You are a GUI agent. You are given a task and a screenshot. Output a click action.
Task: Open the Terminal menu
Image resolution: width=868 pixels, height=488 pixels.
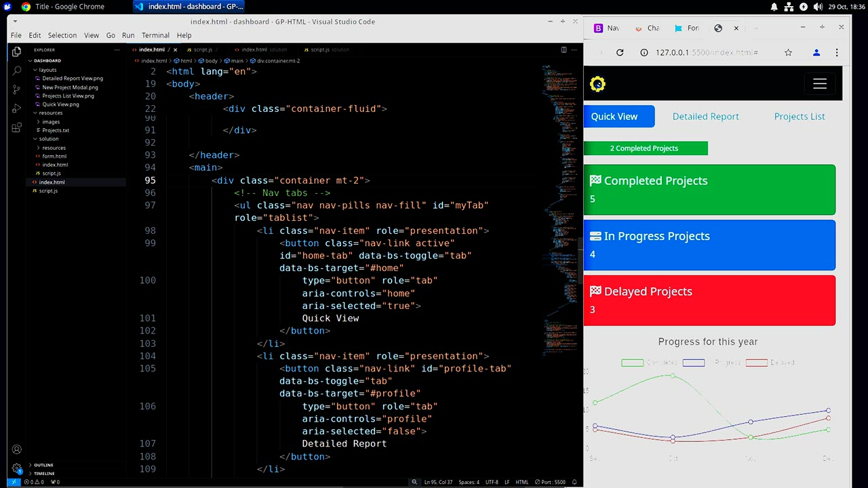155,35
